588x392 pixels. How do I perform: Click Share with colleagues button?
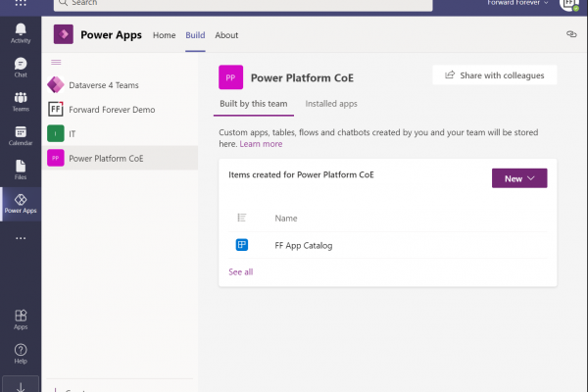coord(495,75)
